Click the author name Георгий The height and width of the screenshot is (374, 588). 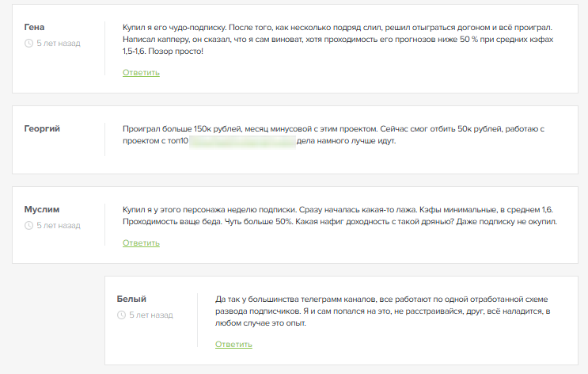(x=43, y=128)
